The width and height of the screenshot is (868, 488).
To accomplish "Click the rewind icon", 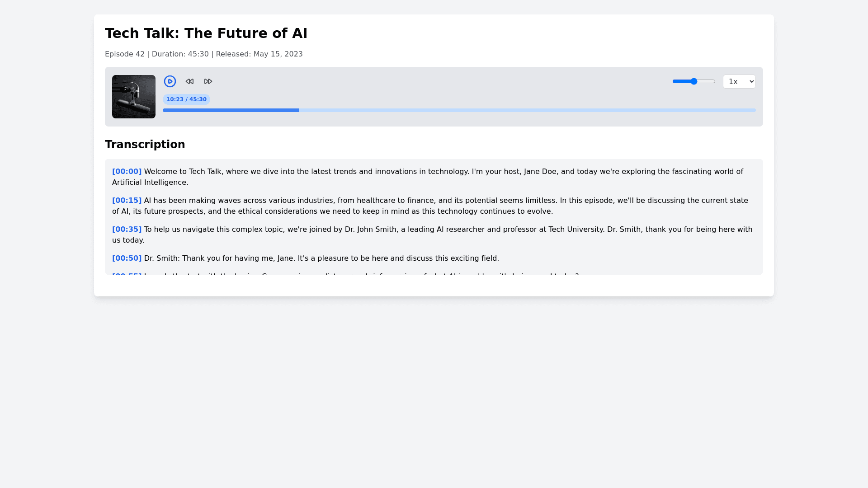I will (189, 81).
